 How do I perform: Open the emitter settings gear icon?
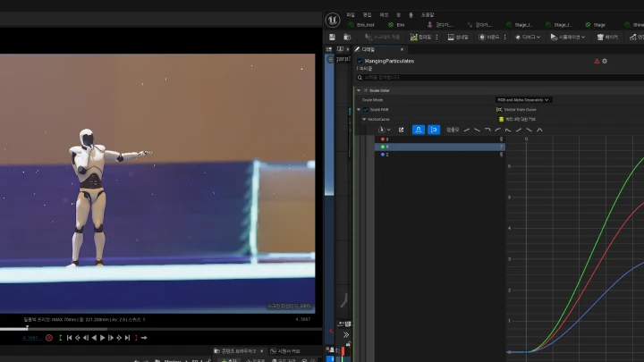pyautogui.click(x=605, y=61)
